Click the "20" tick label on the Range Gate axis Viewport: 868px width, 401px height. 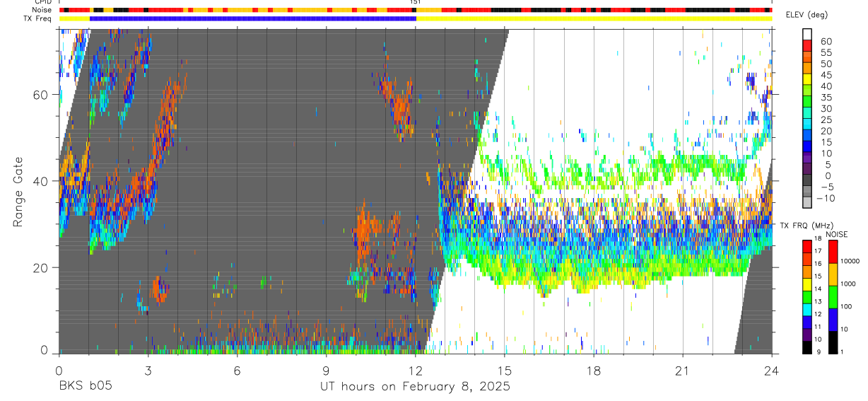[x=41, y=268]
